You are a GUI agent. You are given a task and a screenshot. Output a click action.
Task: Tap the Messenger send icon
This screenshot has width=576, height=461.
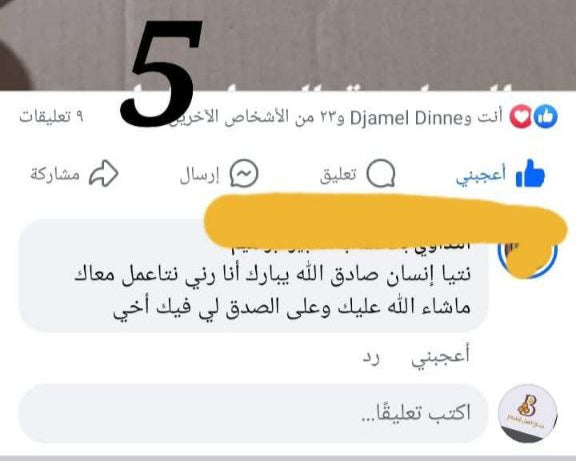244,173
